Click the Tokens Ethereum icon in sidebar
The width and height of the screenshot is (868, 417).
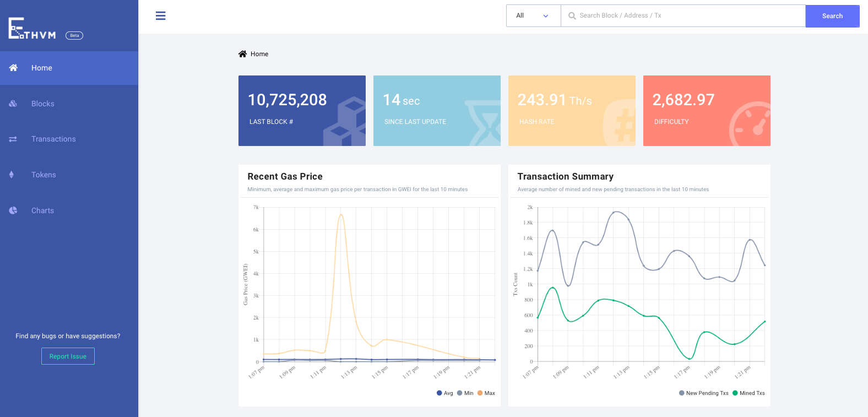point(12,175)
